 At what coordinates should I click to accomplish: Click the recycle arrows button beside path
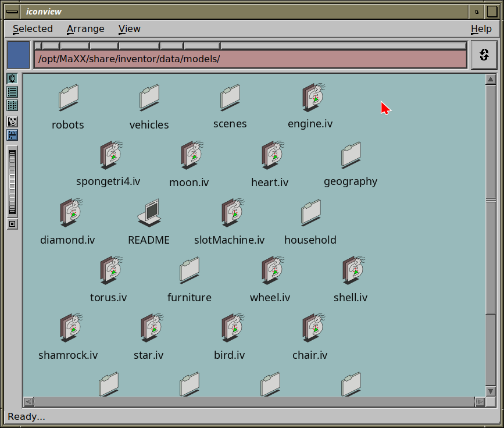pyautogui.click(x=484, y=55)
